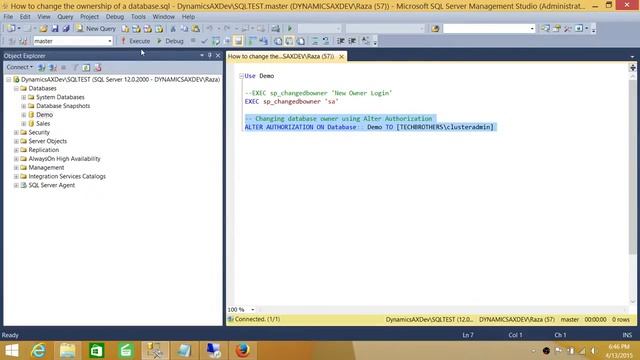The width and height of the screenshot is (640, 360).
Task: Collapse the Databases folder
Action: click(x=16, y=89)
